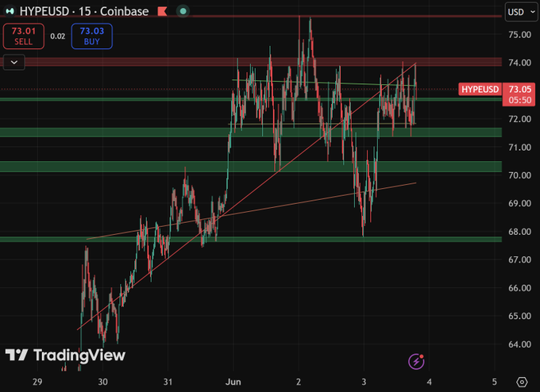Screen dimensions: 540x392
Task: Click the TradingView logo
Action: tap(65, 355)
